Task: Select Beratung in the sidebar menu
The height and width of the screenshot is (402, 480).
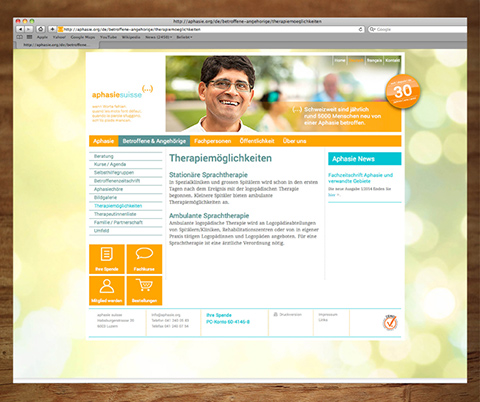Action: point(126,156)
